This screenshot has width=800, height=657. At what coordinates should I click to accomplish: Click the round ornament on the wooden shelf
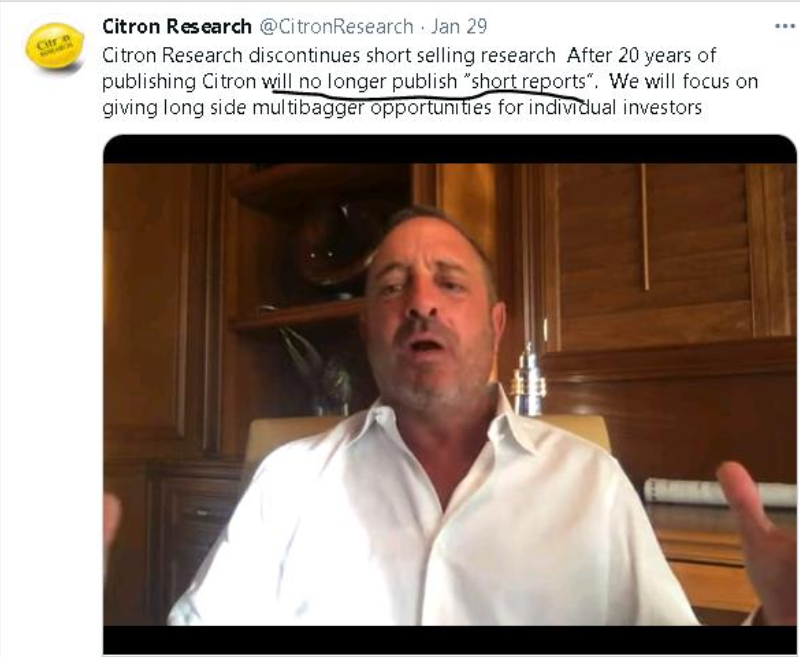[332, 247]
